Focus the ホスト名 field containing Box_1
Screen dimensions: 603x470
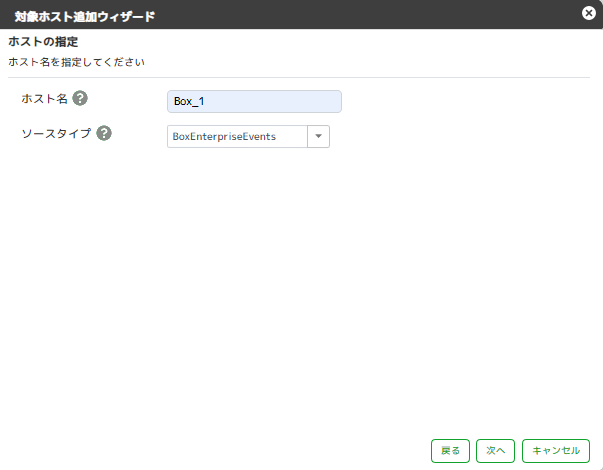coord(254,102)
